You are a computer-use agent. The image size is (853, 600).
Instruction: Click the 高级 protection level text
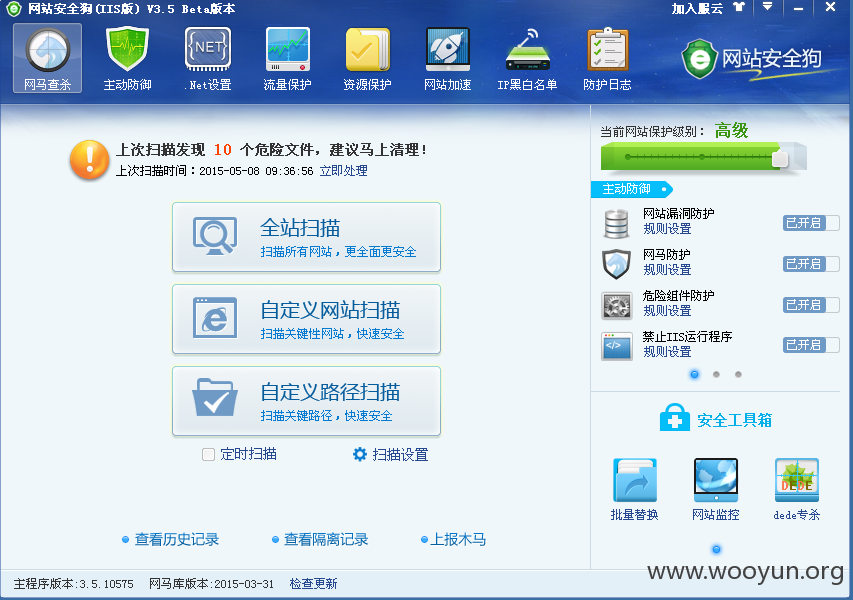(731, 131)
